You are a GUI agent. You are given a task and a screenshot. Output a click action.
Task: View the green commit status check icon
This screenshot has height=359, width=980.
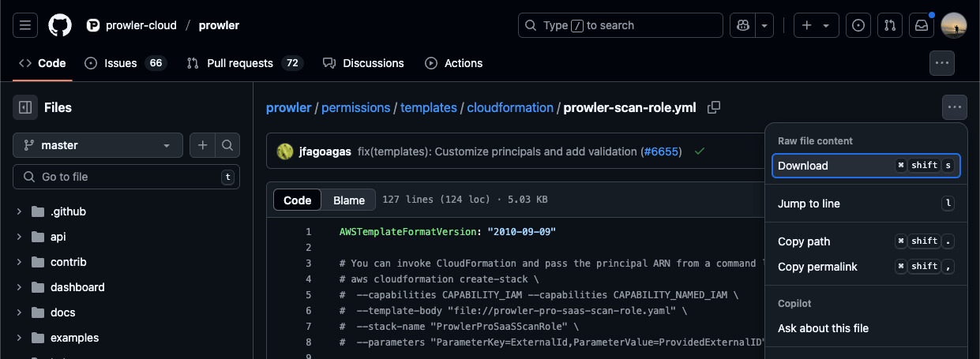point(700,151)
